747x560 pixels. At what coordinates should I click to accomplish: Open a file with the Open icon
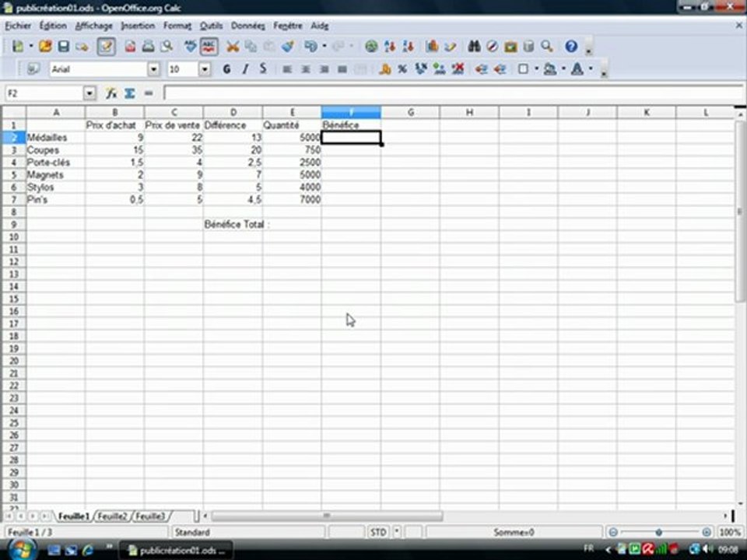click(x=45, y=46)
